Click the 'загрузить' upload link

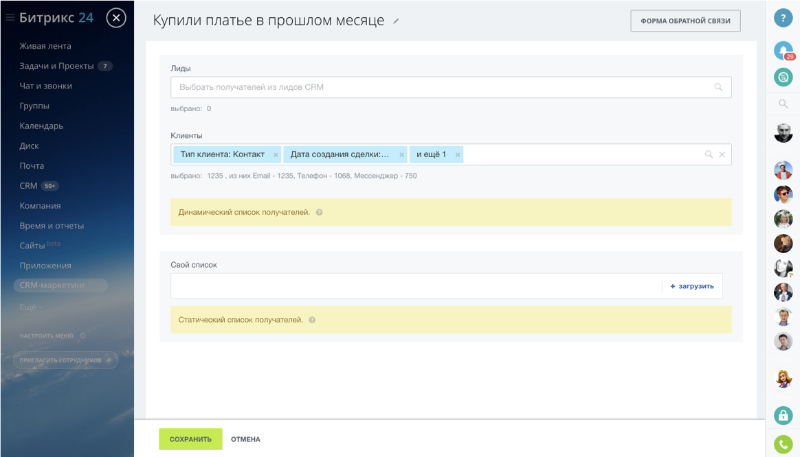tap(692, 286)
